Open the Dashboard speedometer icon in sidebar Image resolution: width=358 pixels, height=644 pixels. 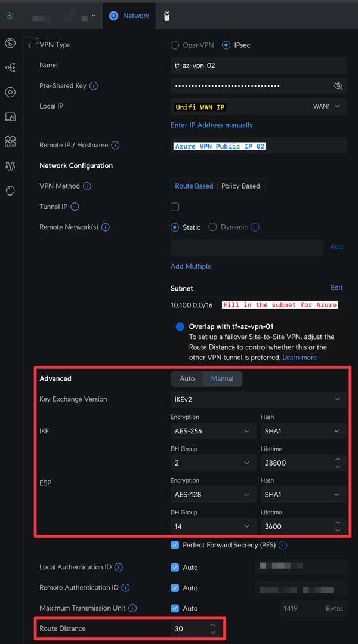(x=10, y=43)
